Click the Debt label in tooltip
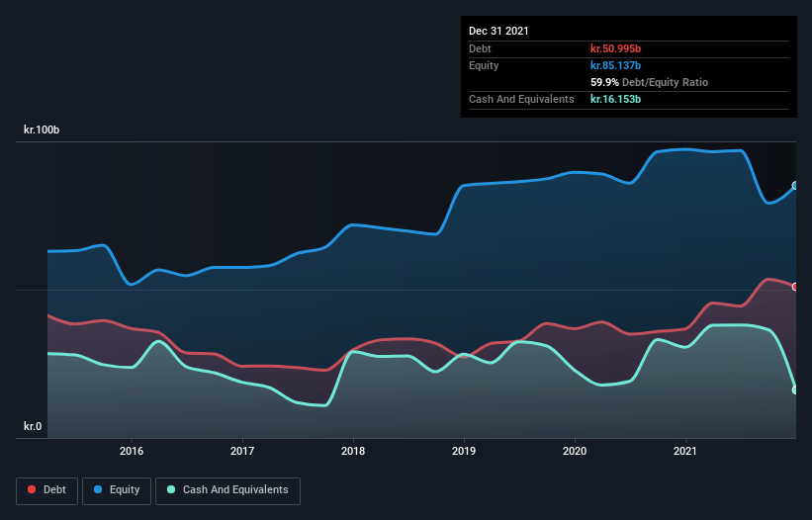812x520 pixels. tap(480, 48)
